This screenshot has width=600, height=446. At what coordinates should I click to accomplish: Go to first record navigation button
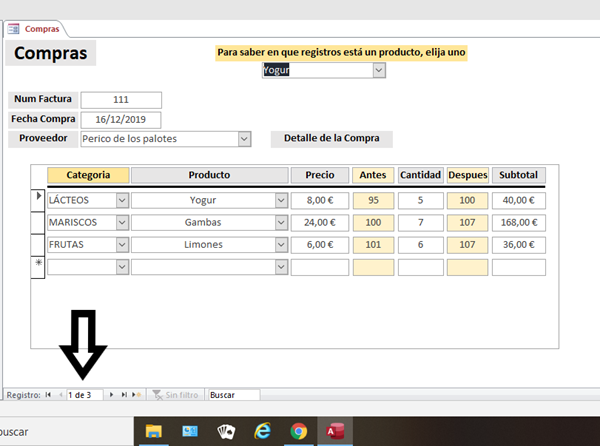[48, 395]
